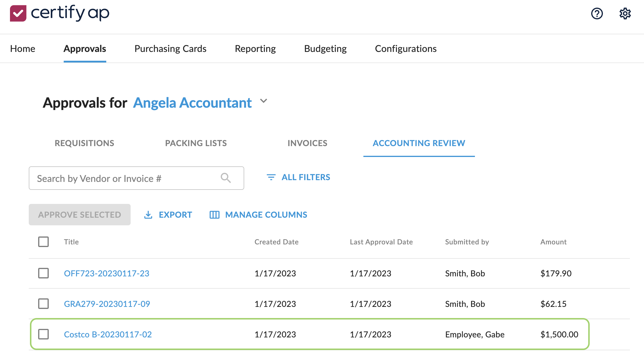Open the Budgeting menu
The image size is (644, 355).
tap(326, 49)
